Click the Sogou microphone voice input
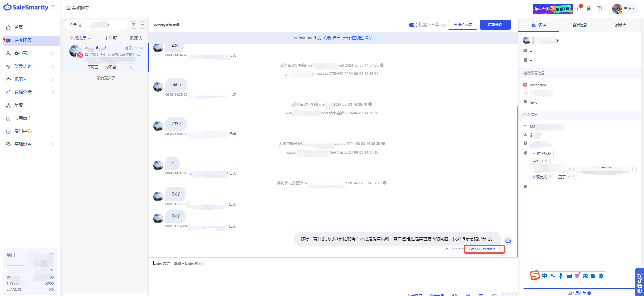The width and height of the screenshot is (644, 296). click(x=561, y=276)
